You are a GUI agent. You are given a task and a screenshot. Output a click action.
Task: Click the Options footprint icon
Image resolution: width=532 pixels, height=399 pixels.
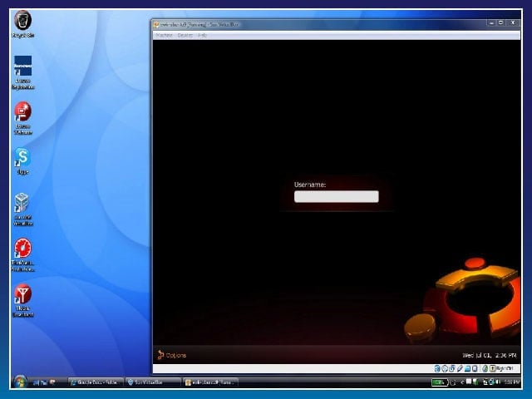click(160, 355)
